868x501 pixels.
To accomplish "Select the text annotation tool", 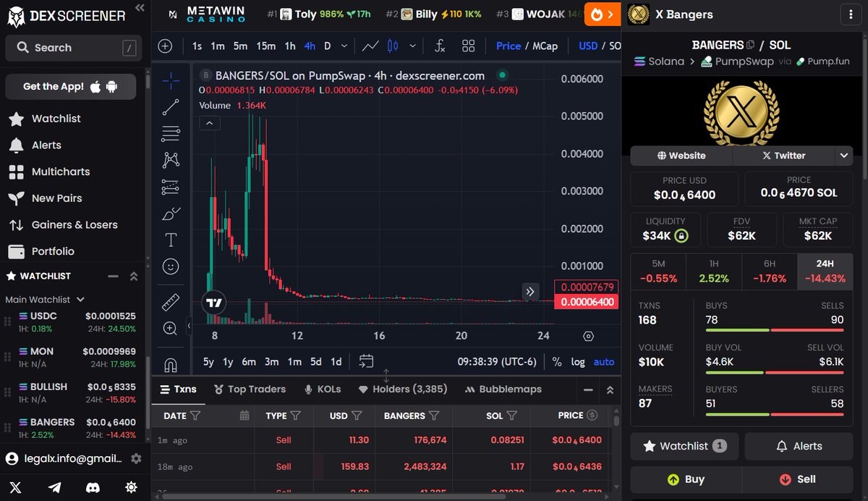I will 171,240.
